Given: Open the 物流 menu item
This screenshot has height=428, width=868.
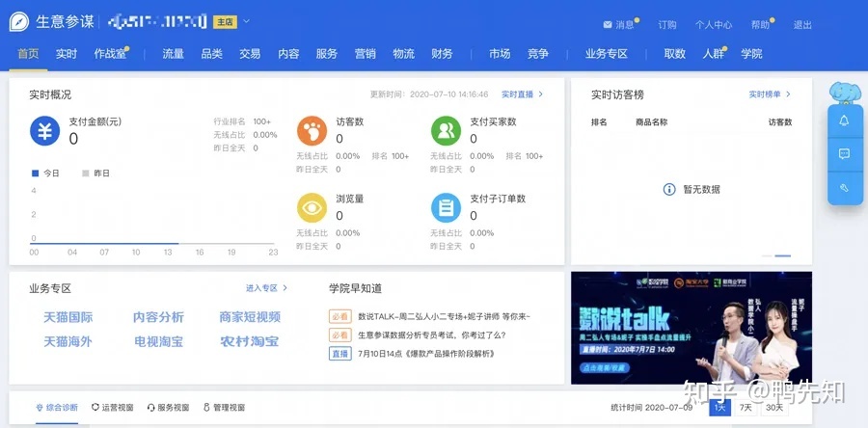Looking at the screenshot, I should (403, 54).
